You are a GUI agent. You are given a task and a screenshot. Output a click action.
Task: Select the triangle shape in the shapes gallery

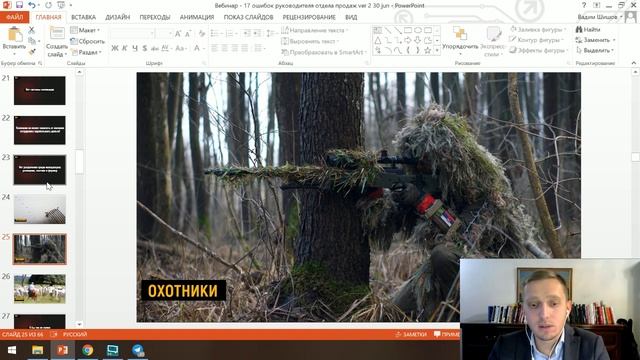(378, 40)
